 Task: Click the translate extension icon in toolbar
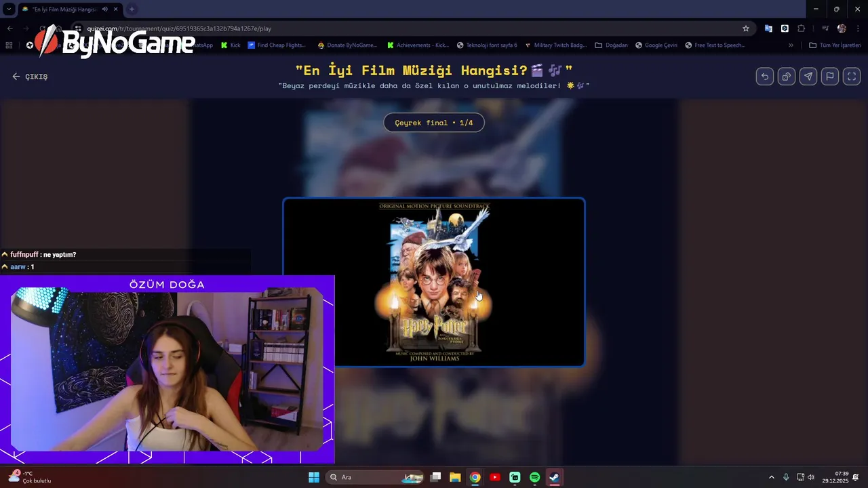click(x=768, y=28)
